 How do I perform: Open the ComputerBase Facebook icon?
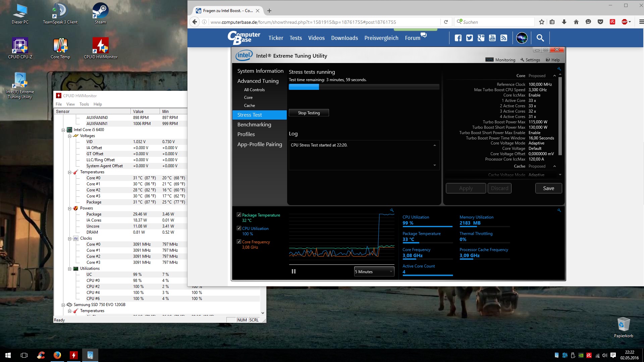click(x=458, y=38)
